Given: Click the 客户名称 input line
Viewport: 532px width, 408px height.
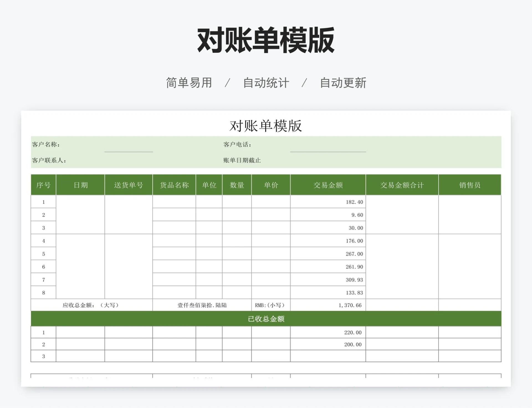Looking at the screenshot, I should [x=129, y=151].
